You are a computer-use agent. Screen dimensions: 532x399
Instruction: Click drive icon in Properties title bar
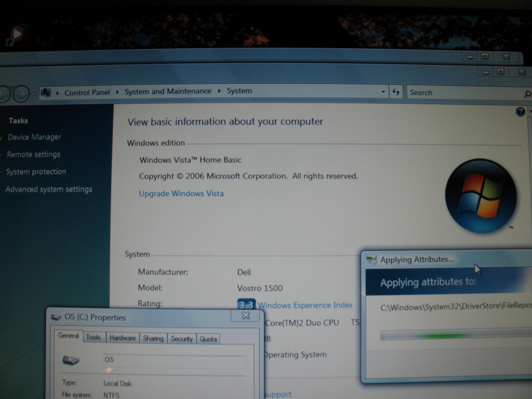click(x=56, y=317)
